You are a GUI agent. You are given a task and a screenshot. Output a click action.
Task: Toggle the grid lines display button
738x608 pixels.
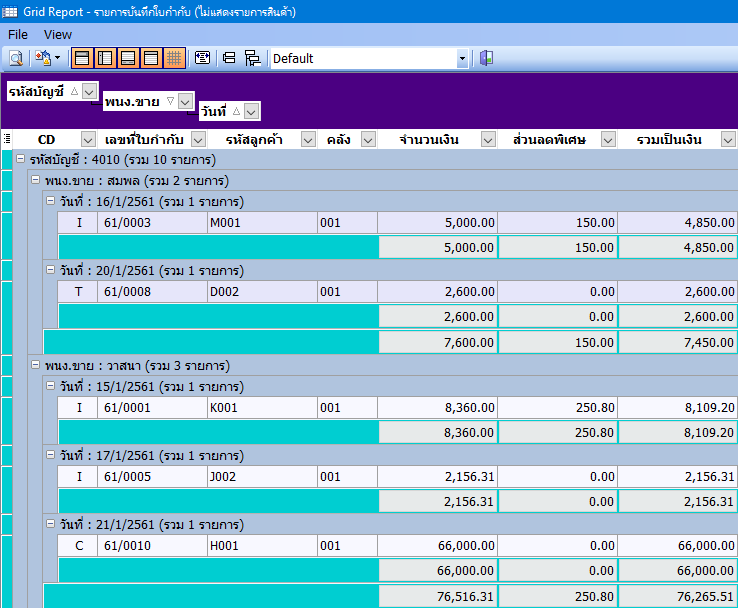pos(174,58)
